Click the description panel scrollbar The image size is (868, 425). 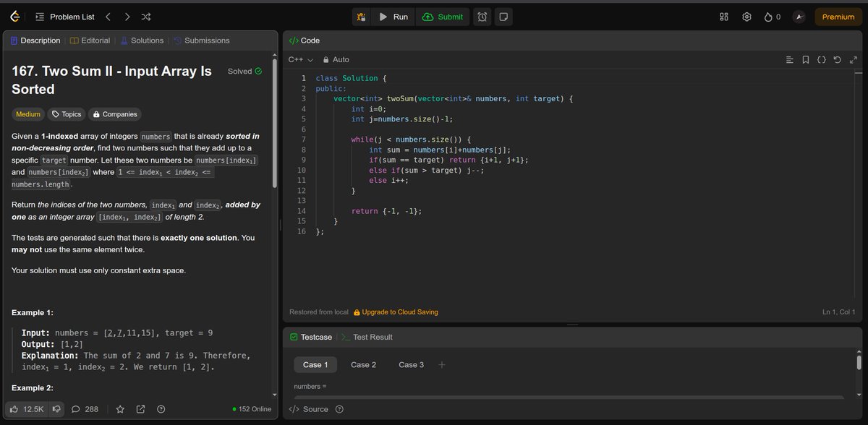click(274, 123)
